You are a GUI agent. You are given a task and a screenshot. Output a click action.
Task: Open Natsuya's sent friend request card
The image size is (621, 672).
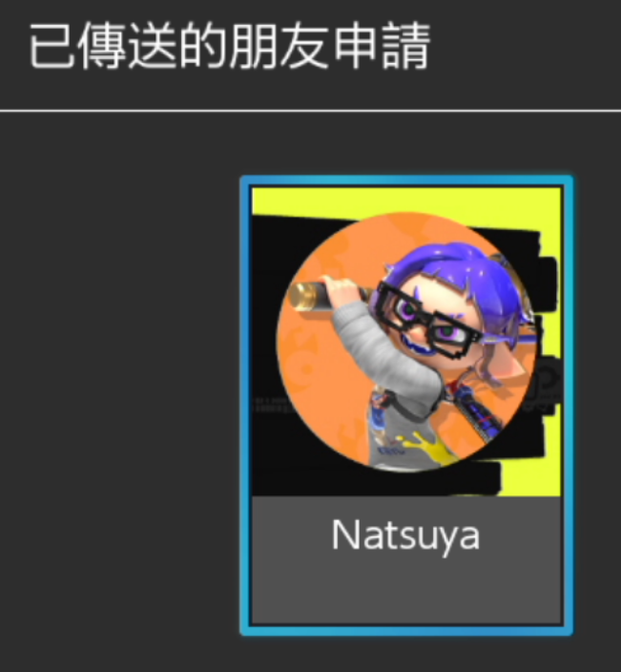(x=406, y=405)
